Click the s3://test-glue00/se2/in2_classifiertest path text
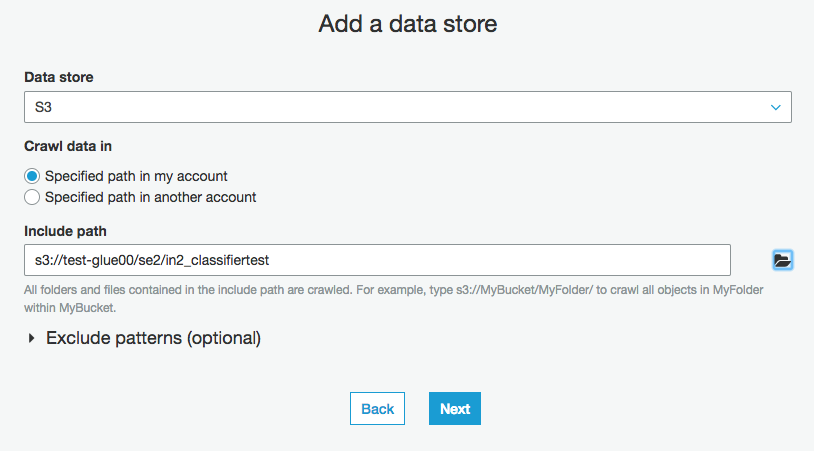 point(152,260)
